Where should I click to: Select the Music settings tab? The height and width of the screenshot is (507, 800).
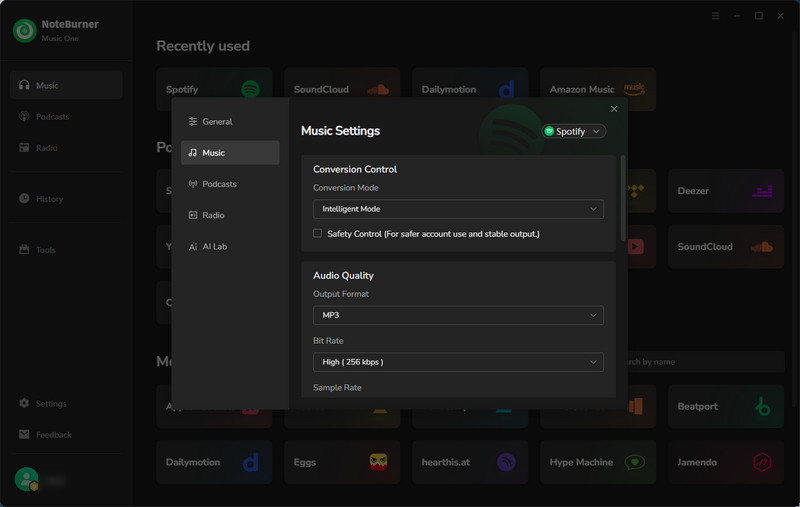pos(230,153)
